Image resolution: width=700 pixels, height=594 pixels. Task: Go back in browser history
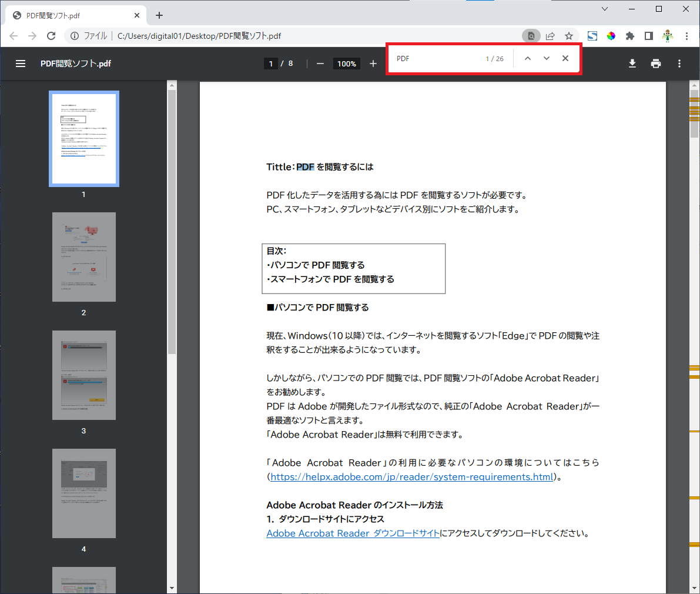click(x=14, y=36)
